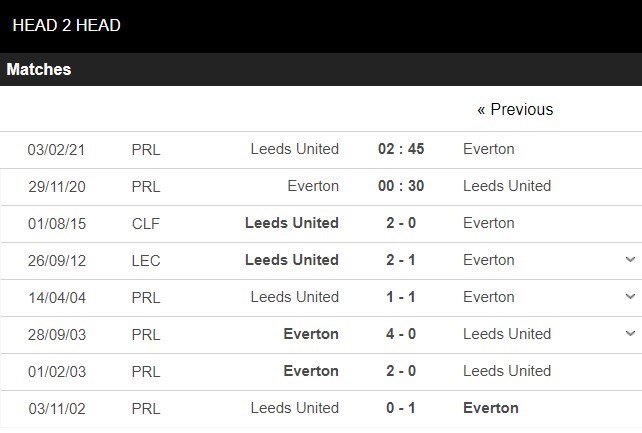Open the 1 - 1 draw score
Screen dimensions: 642x433
401,297
